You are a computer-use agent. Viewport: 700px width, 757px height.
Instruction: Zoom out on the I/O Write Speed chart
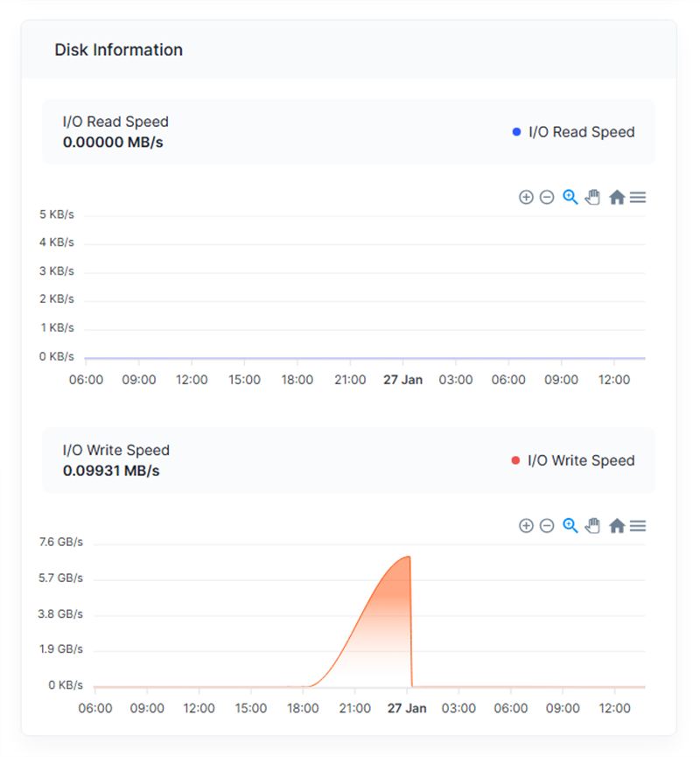click(547, 526)
